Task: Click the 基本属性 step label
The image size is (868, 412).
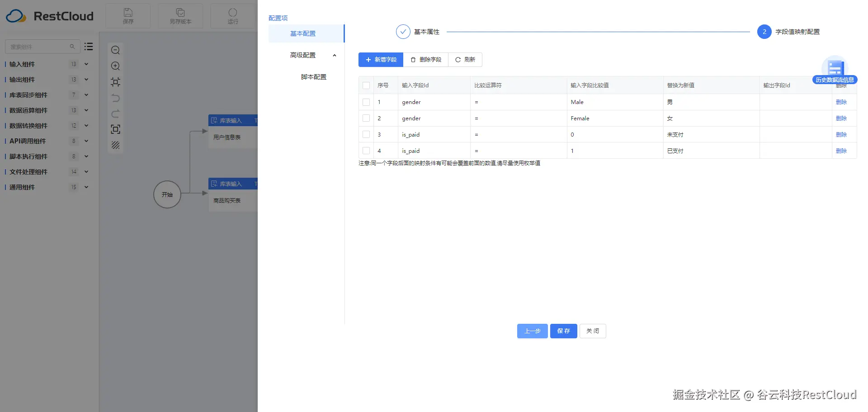Action: coord(427,32)
